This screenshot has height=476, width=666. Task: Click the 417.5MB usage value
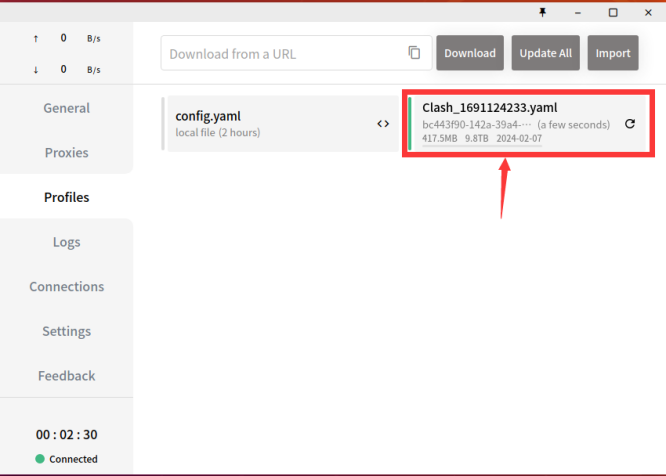point(440,138)
